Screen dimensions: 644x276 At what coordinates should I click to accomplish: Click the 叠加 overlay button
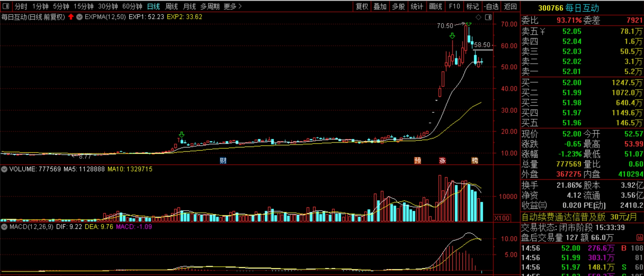(x=380, y=6)
